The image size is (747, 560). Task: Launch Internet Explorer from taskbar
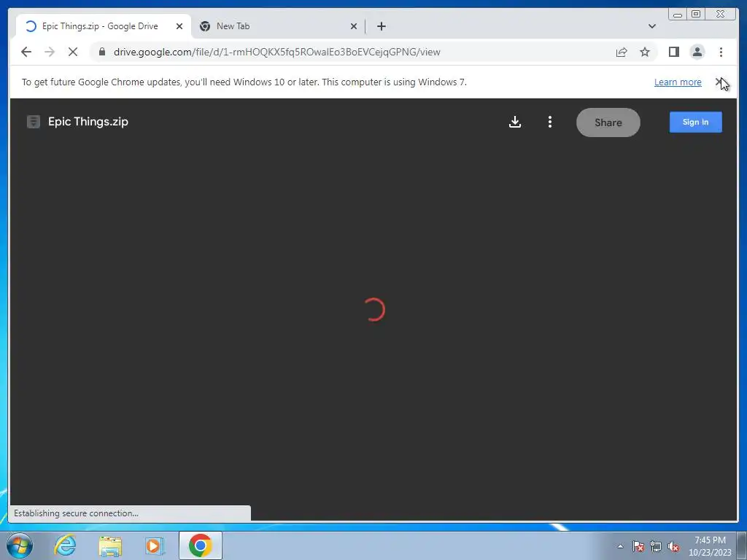click(65, 545)
